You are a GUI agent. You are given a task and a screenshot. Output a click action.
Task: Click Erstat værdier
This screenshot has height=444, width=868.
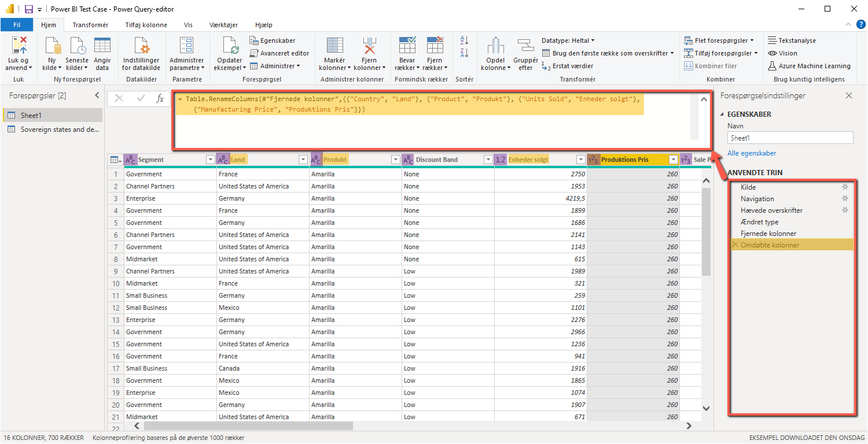click(x=568, y=66)
